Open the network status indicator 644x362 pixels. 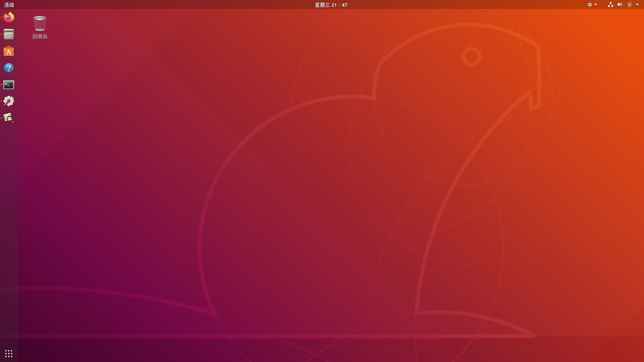tap(610, 5)
